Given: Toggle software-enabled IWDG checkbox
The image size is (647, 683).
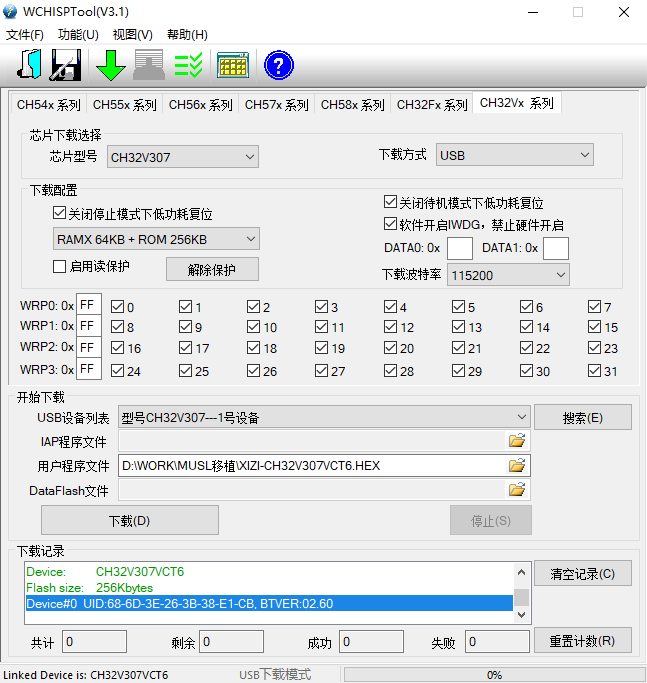Looking at the screenshot, I should (x=390, y=224).
